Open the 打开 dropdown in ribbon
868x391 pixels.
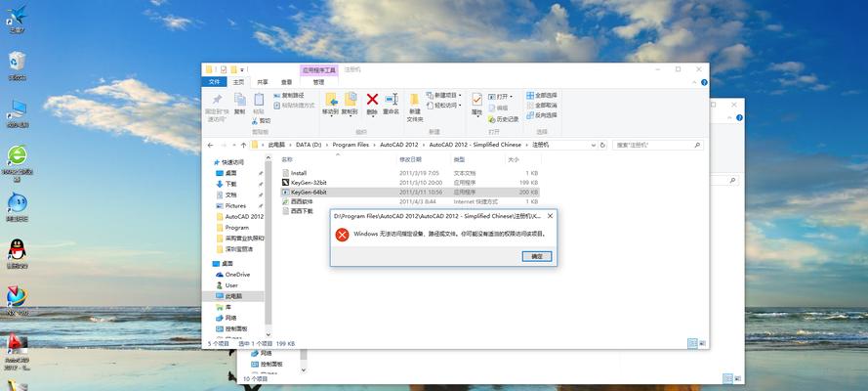point(501,97)
